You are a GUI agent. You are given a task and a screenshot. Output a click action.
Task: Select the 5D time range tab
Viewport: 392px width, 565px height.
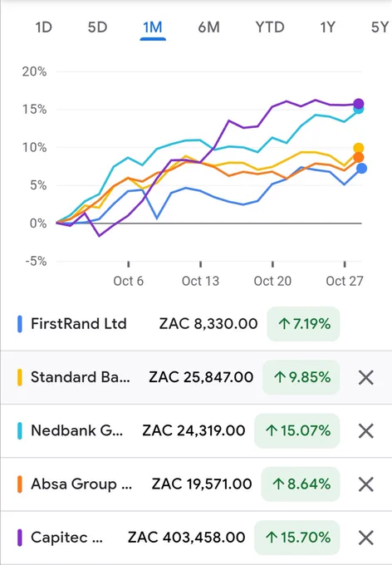click(x=98, y=27)
